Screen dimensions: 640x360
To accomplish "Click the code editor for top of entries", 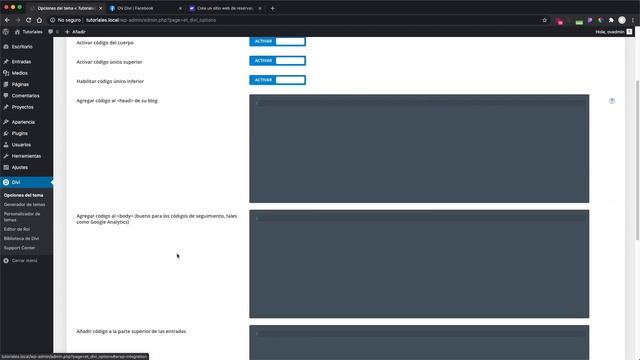I will pos(419,342).
